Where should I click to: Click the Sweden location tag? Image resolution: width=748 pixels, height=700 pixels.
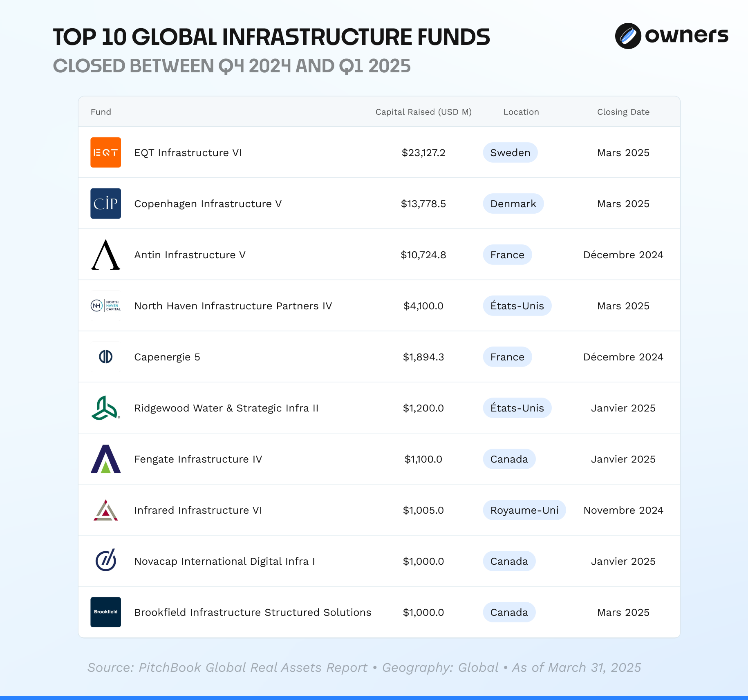point(510,152)
